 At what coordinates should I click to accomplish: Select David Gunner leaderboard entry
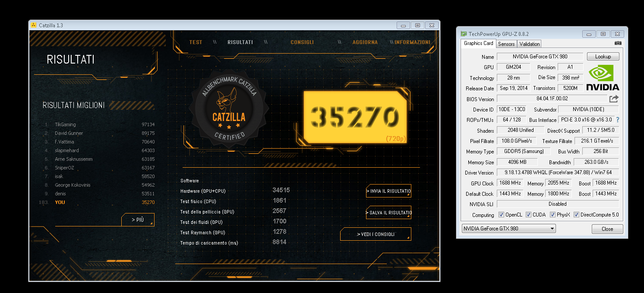tap(99, 133)
